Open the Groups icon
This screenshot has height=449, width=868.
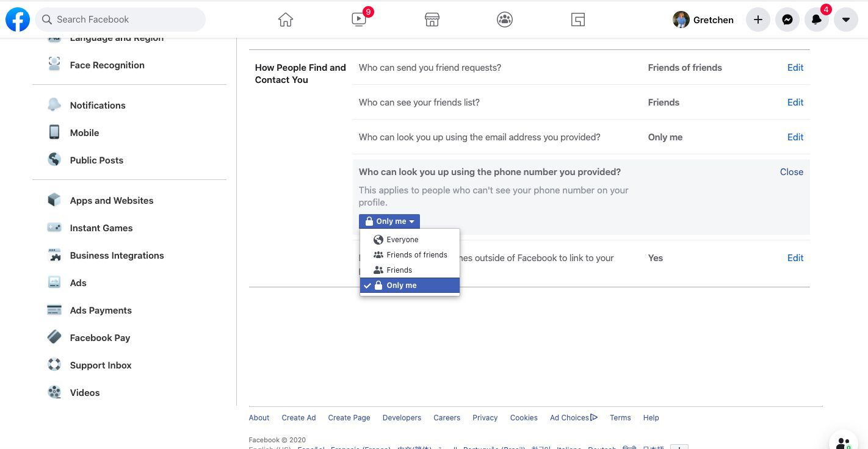pyautogui.click(x=505, y=20)
